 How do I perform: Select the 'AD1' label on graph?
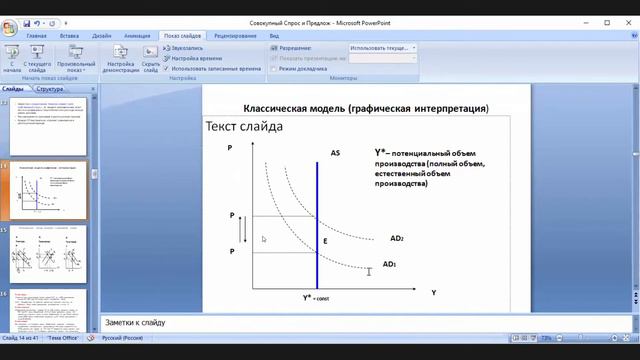(389, 264)
